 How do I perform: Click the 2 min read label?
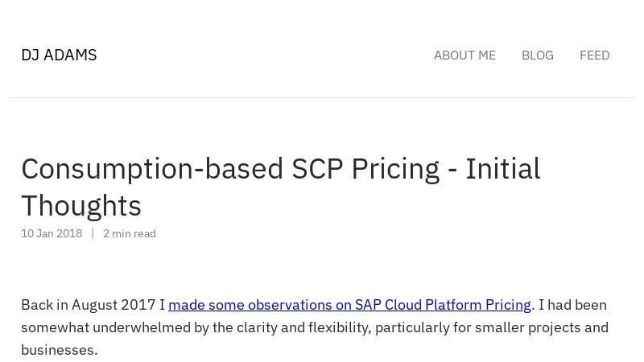coord(130,233)
